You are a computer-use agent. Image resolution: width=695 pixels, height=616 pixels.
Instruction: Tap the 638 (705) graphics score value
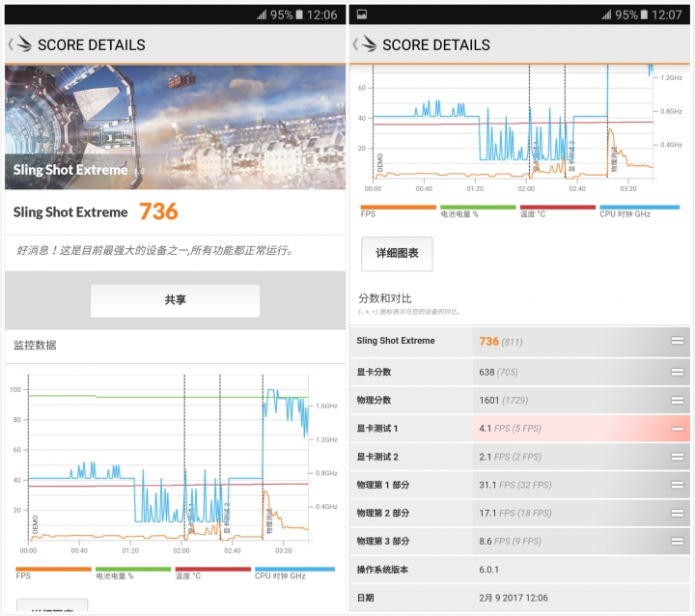(x=498, y=372)
